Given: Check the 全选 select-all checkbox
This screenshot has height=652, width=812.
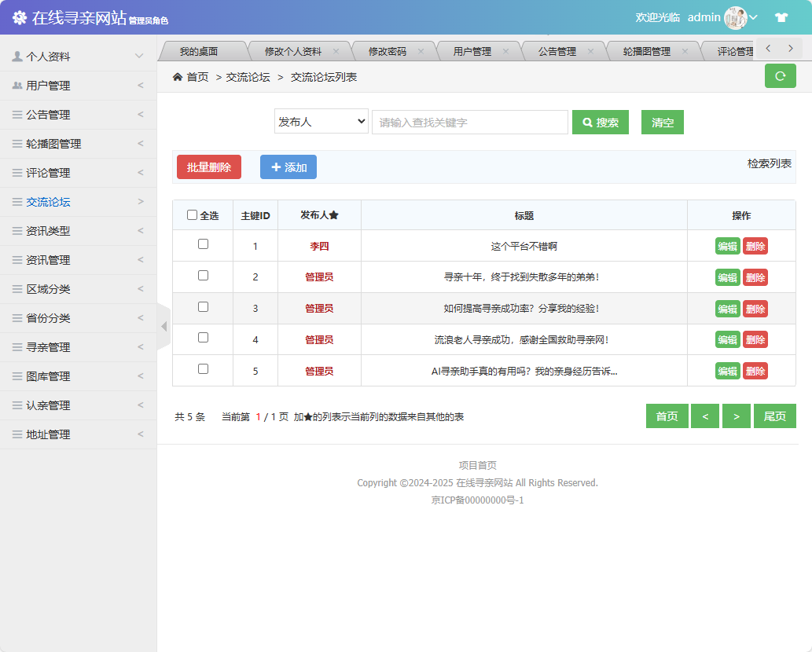Looking at the screenshot, I should tap(192, 214).
